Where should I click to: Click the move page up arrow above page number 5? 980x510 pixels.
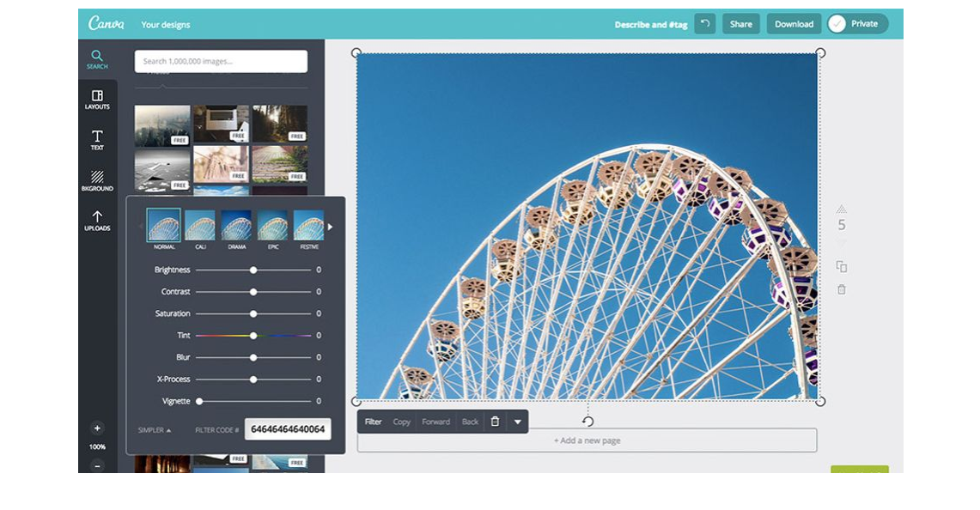[842, 209]
